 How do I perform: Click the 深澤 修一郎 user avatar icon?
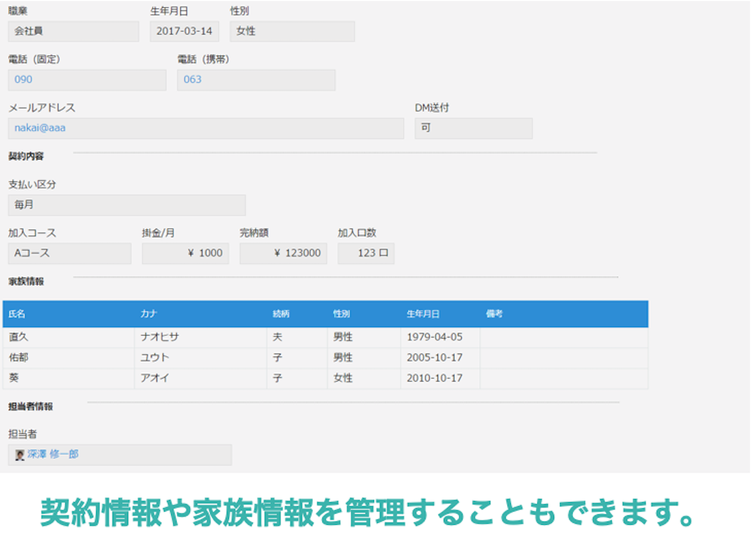[x=20, y=455]
